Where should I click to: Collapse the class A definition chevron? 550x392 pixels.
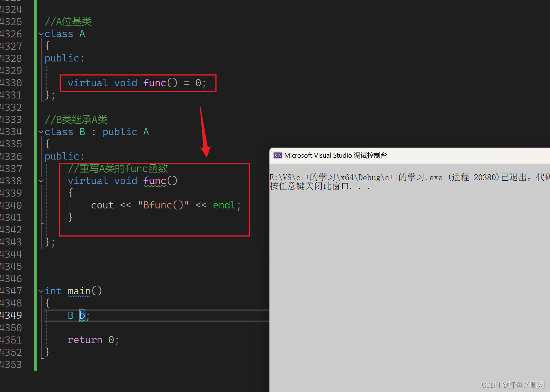coord(41,34)
